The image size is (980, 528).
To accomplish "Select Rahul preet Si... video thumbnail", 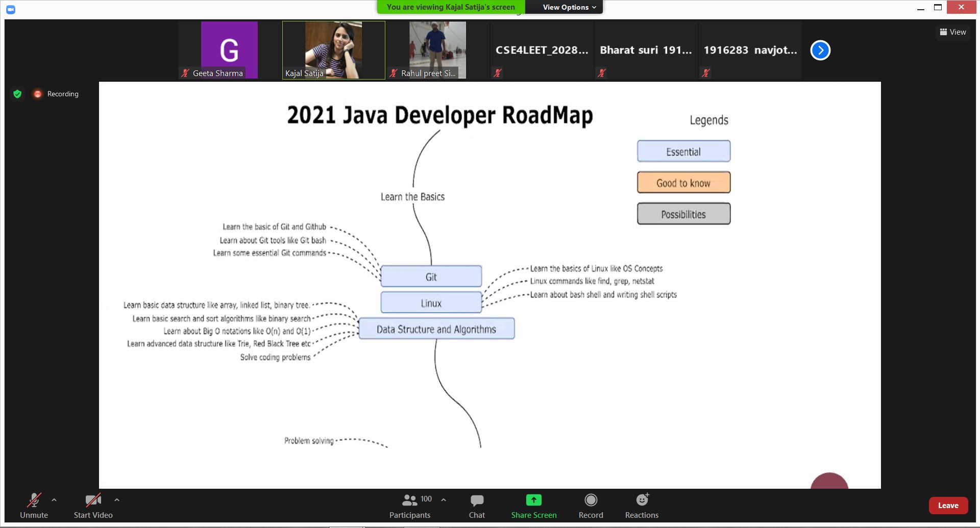I will (438, 50).
